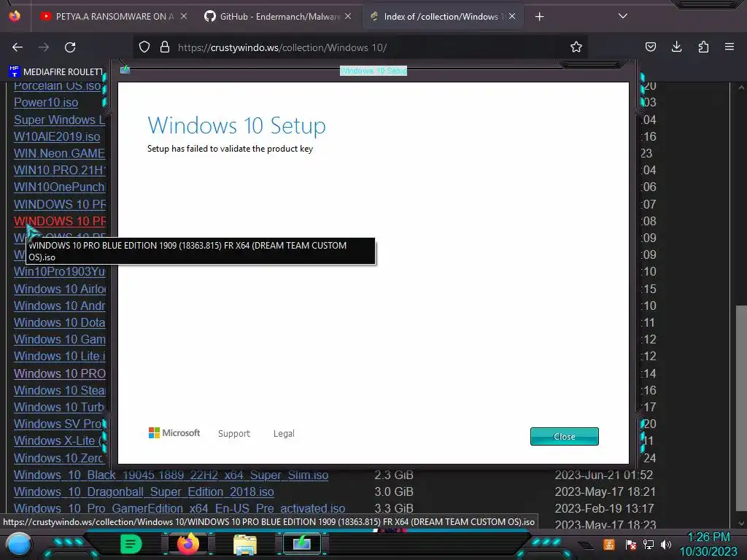Open the Firefox downloads panel

pyautogui.click(x=676, y=47)
